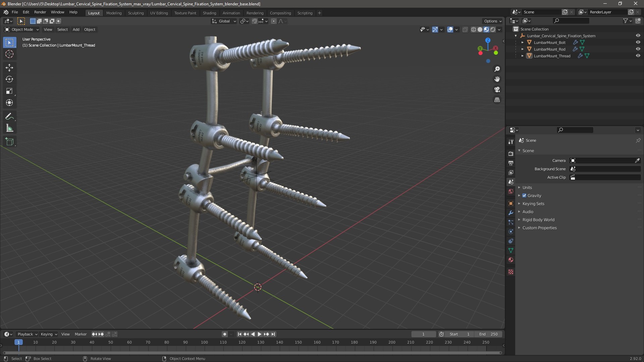Image resolution: width=644 pixels, height=362 pixels.
Task: Click the current frame marker at 1
Action: click(x=18, y=342)
